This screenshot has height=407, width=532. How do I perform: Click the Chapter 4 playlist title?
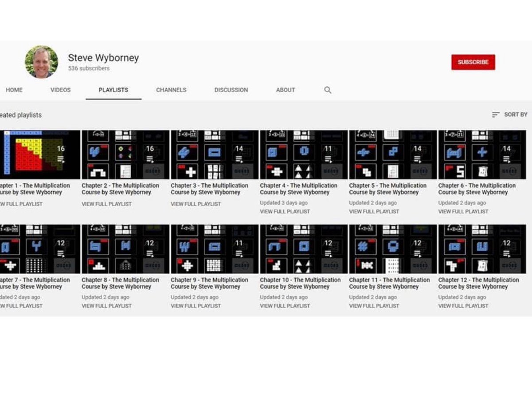(299, 189)
